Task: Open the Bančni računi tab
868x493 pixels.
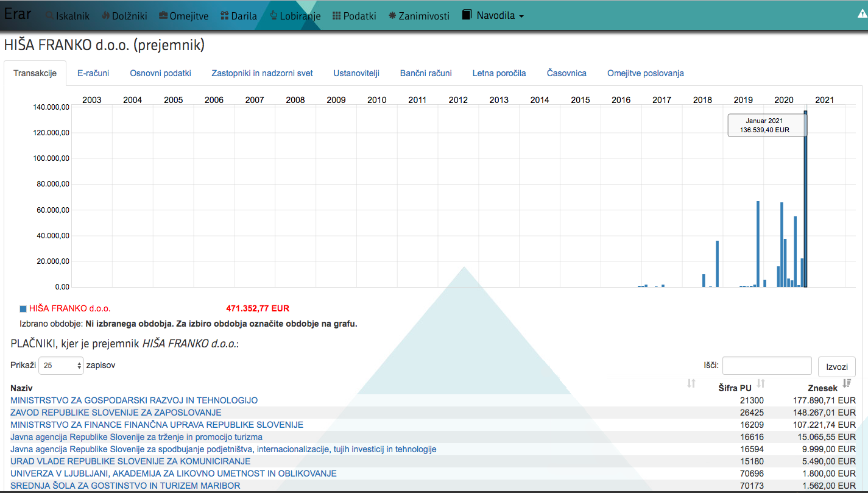Action: point(426,73)
